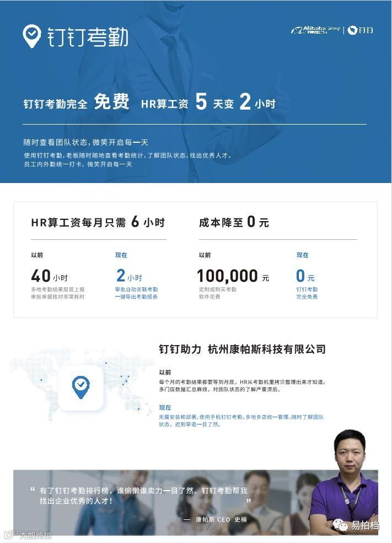Click the line 员工内外勤统一打卡
Screen dimensions: 392x543
[x=78, y=164]
